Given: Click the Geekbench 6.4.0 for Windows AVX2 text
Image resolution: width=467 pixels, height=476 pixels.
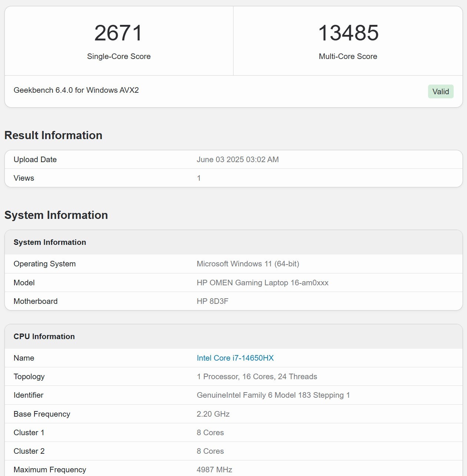Looking at the screenshot, I should pos(76,90).
